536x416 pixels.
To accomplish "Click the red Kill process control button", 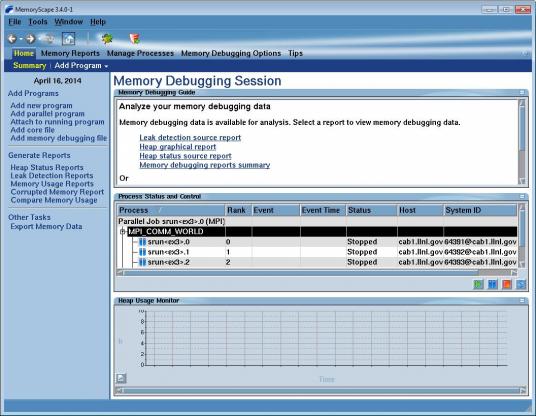I will coord(507,284).
